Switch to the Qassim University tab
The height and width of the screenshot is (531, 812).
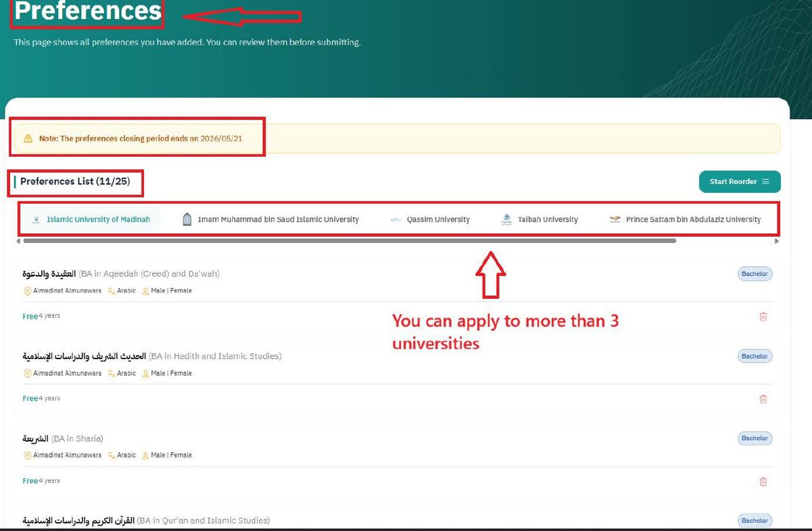point(430,219)
